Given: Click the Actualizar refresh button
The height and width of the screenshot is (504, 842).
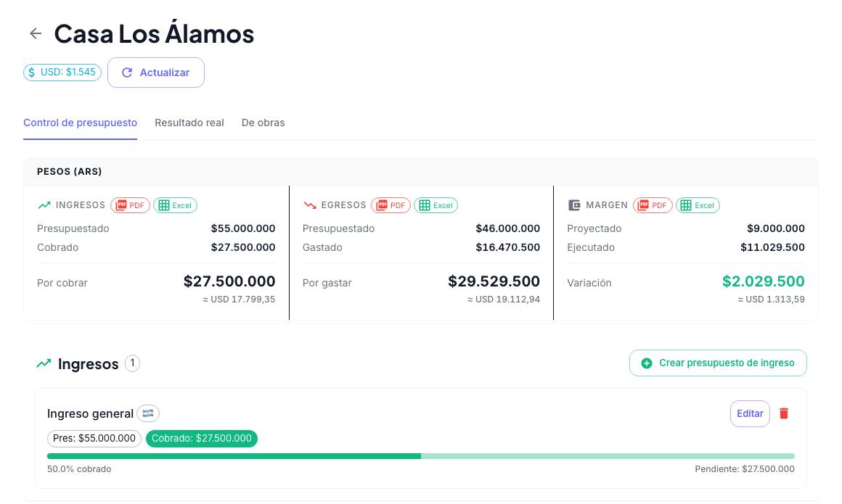Looking at the screenshot, I should [156, 73].
